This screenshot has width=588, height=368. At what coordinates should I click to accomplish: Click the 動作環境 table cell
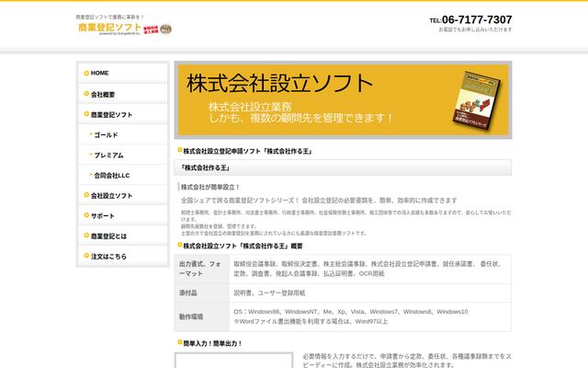click(202, 316)
